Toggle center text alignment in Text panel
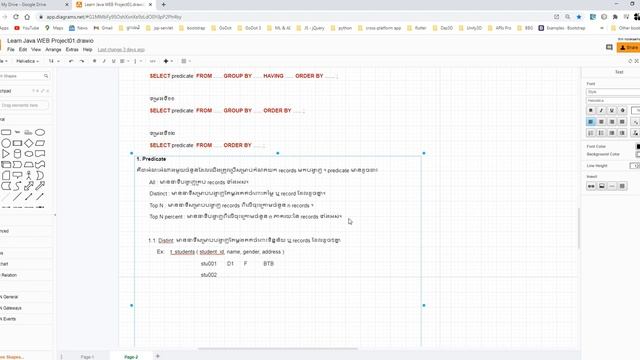 601,122
